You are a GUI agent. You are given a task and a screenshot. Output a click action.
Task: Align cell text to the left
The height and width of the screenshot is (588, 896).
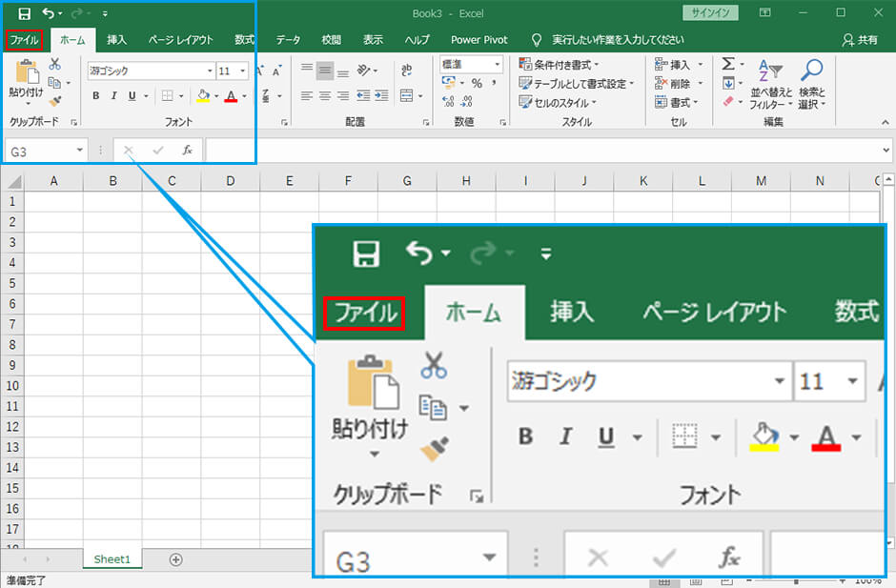click(x=307, y=95)
